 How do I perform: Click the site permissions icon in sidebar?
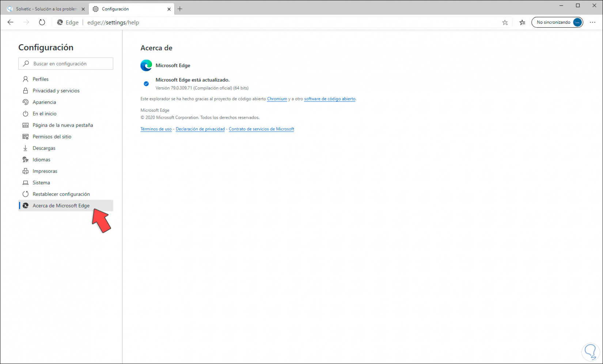26,137
